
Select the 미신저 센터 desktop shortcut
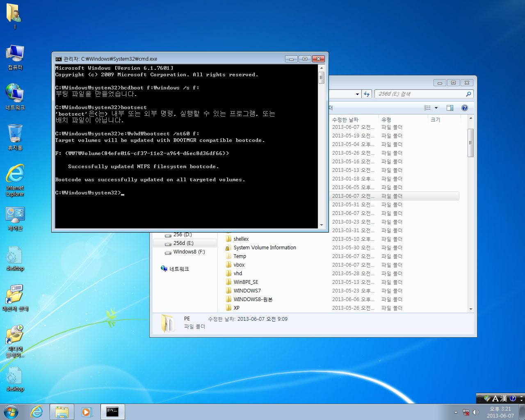[x=15, y=298]
